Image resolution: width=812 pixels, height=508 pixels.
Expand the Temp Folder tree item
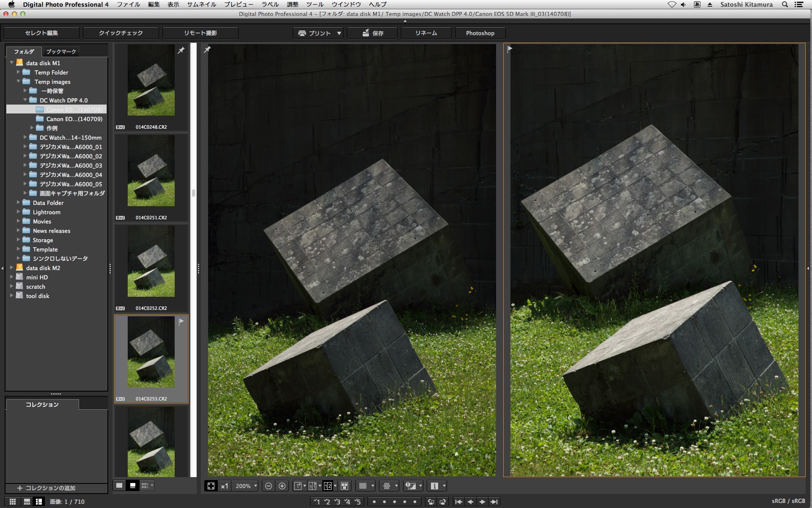click(19, 72)
